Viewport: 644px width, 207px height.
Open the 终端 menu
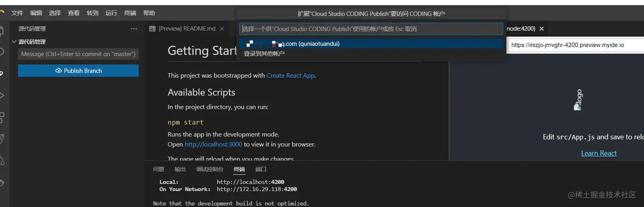[x=130, y=13]
